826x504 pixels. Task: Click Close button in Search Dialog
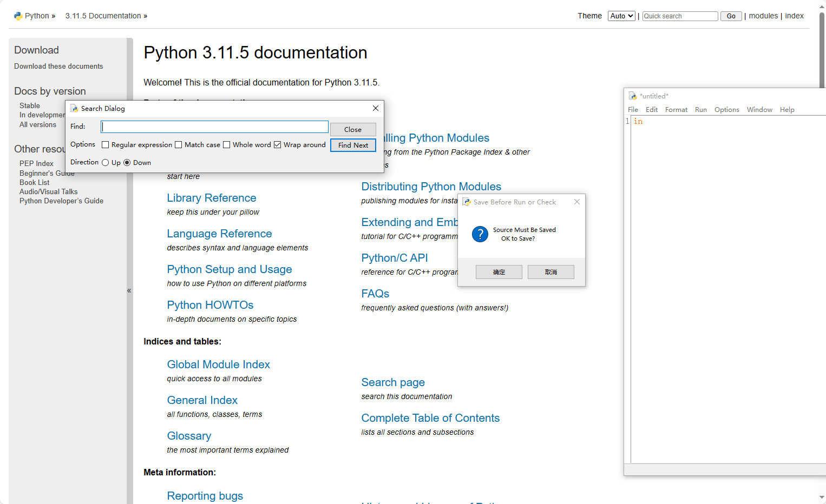click(x=353, y=130)
